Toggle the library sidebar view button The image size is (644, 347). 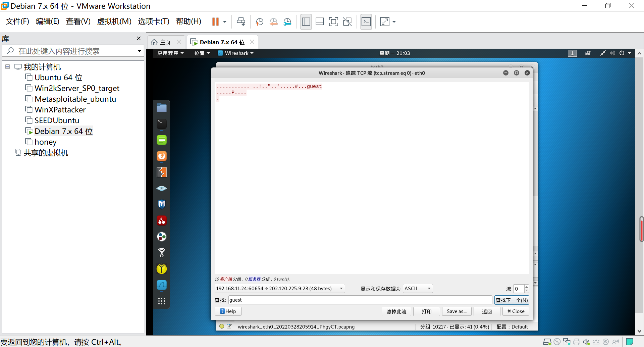[x=306, y=22]
